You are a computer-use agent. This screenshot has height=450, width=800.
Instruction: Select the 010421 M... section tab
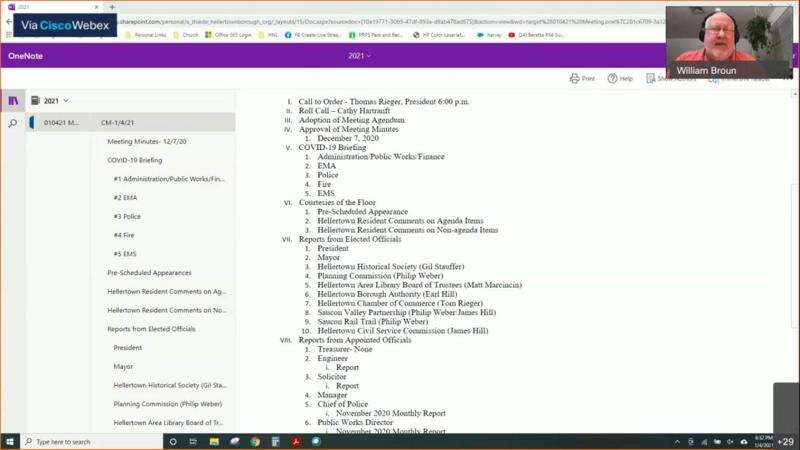[x=61, y=122]
